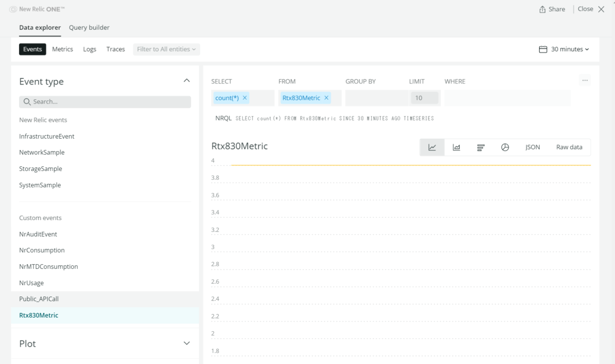Click the NRQL query text
This screenshot has height=364, width=615.
click(335, 118)
